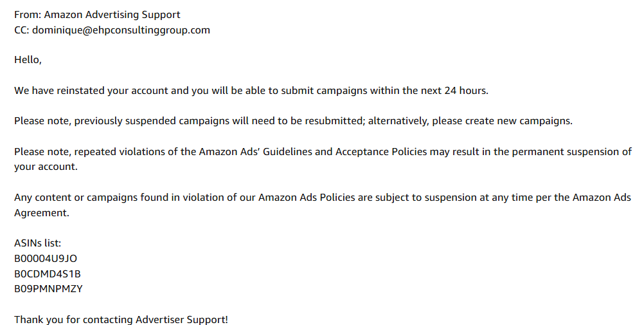Click the "Thank you for contacting Advertiser Support!" line
Viewport: 644px width, 325px height.
click(x=121, y=319)
